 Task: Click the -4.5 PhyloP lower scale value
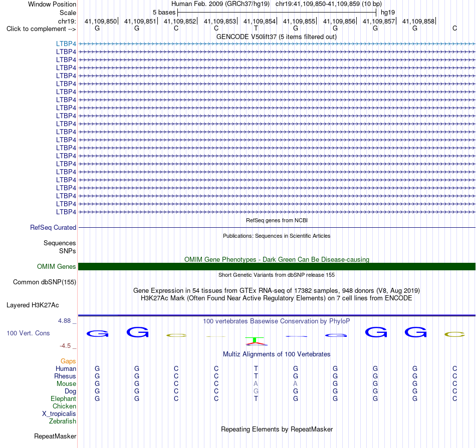tap(65, 346)
